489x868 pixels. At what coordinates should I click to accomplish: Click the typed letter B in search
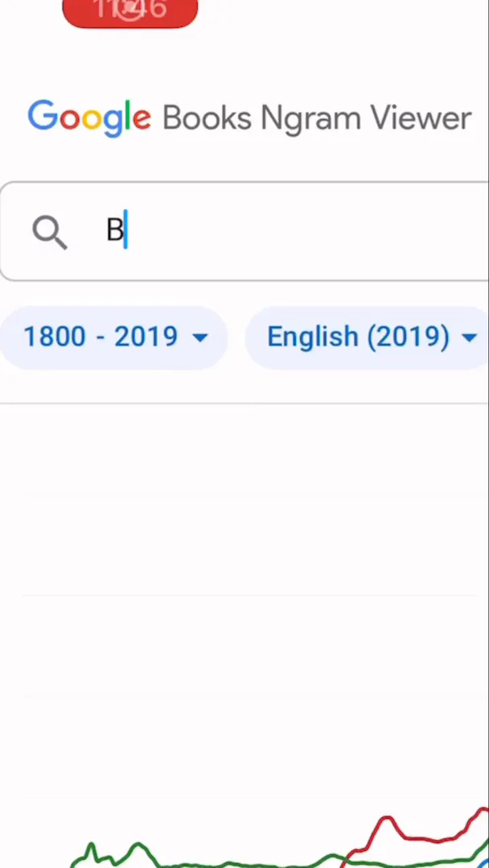click(115, 231)
